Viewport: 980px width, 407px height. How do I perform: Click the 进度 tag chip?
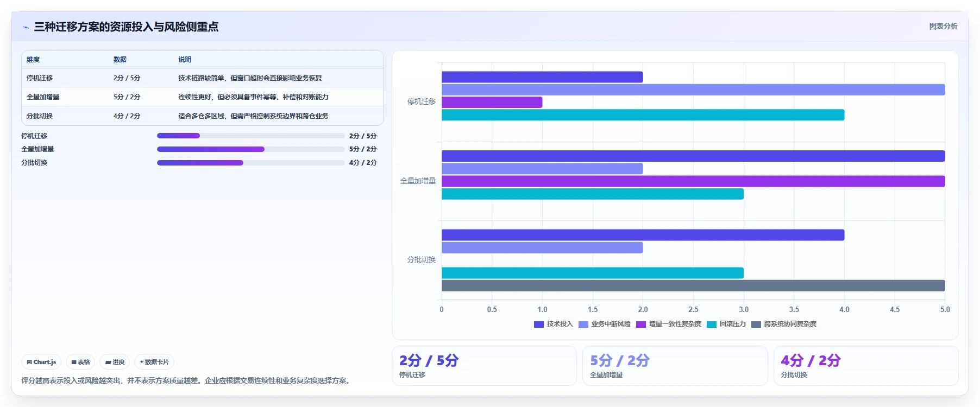pyautogui.click(x=115, y=362)
